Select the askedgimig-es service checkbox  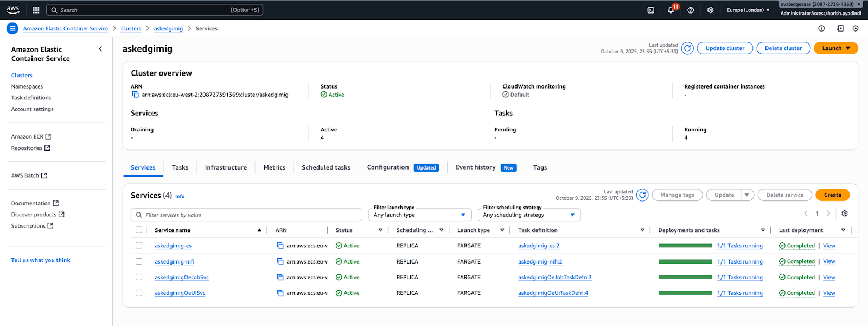(x=139, y=246)
